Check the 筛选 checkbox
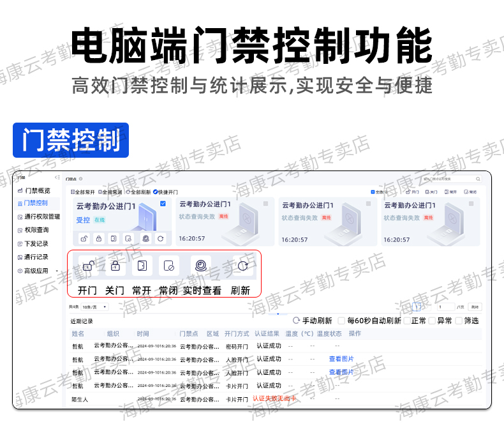 click(459, 321)
